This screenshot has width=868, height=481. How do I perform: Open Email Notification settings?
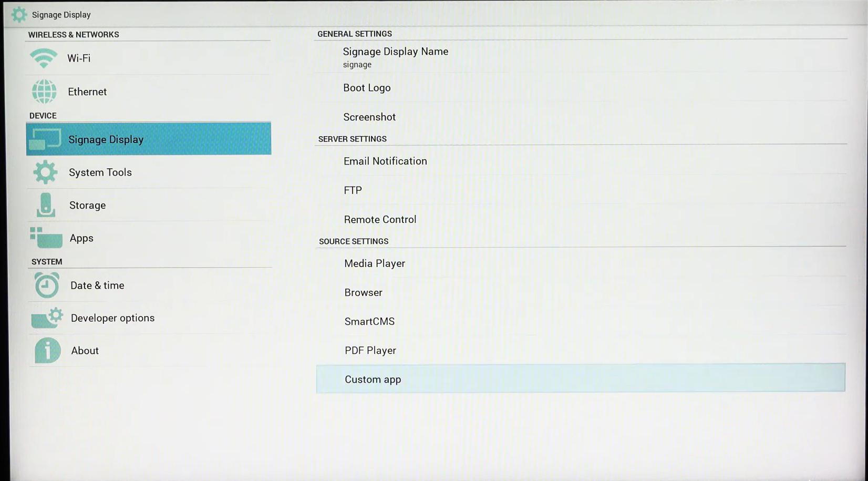581,161
